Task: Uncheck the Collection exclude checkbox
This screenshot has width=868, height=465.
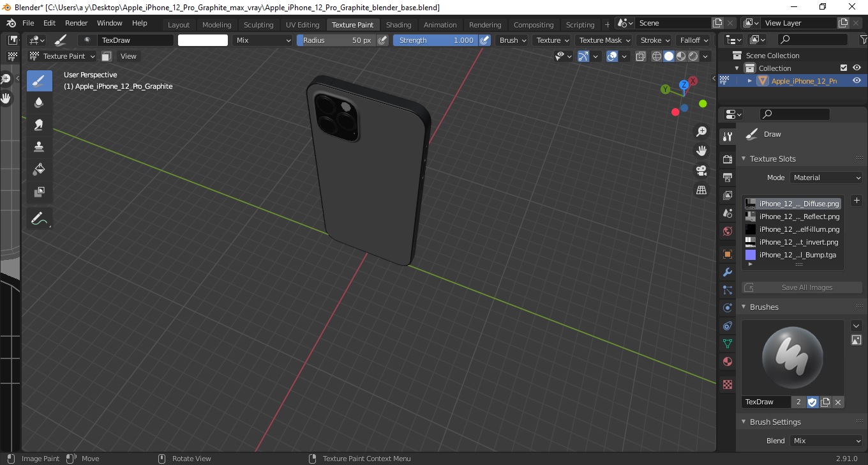Action: pyautogui.click(x=844, y=68)
